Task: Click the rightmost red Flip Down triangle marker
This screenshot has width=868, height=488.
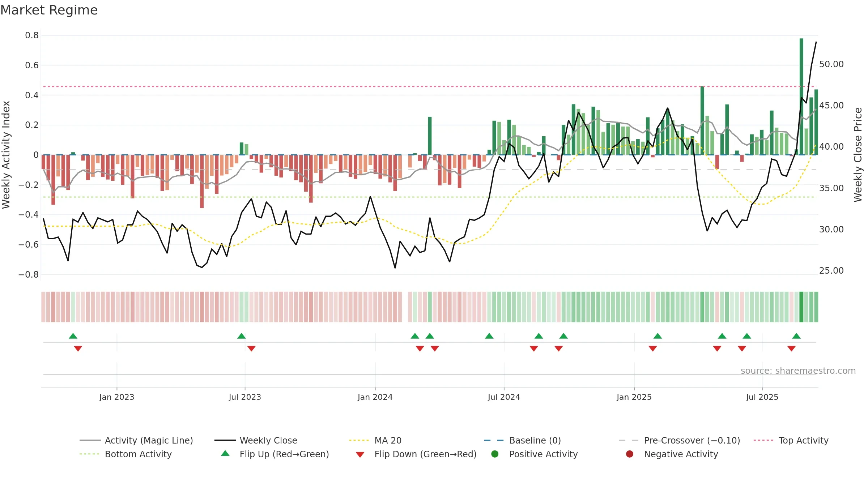Action: (791, 348)
